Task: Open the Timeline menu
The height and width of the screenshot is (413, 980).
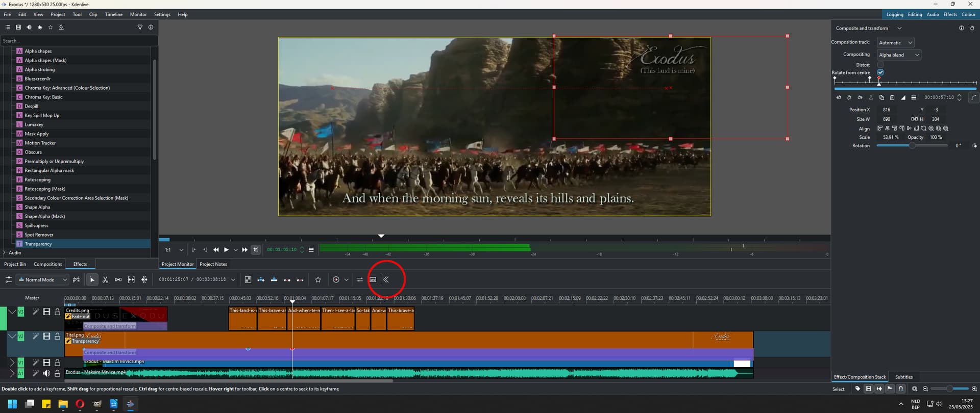Action: click(x=113, y=14)
